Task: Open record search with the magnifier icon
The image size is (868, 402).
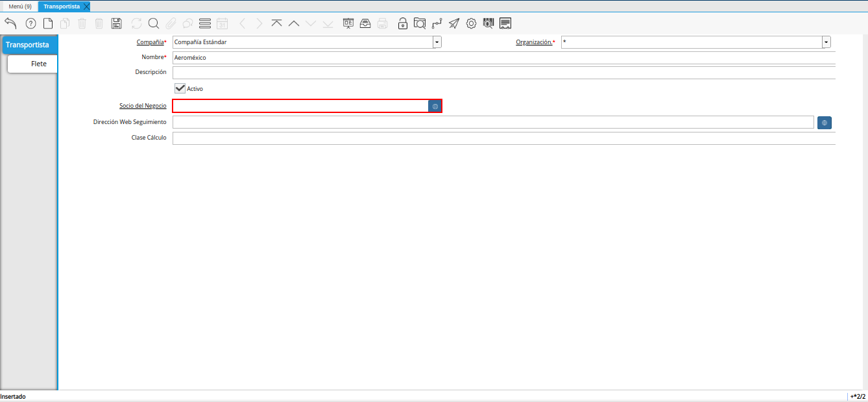Action: (x=154, y=23)
